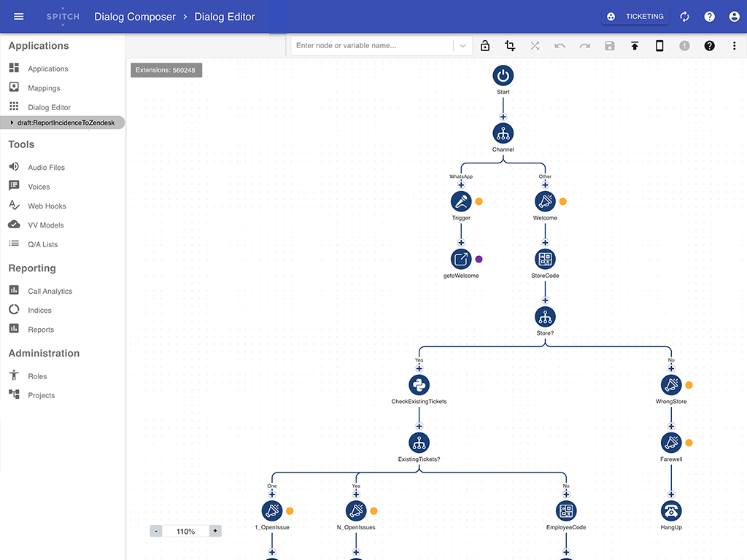
Task: Click the redo icon in the toolbar
Action: (x=584, y=45)
